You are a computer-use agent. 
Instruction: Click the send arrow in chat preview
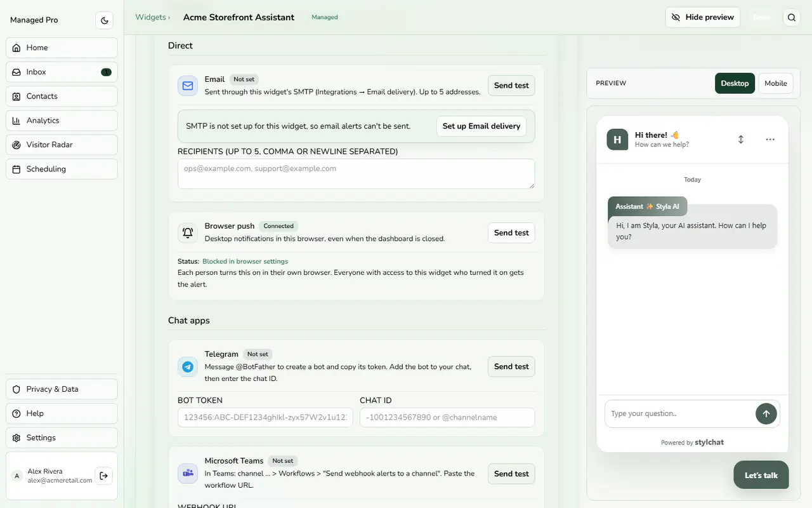(x=766, y=413)
